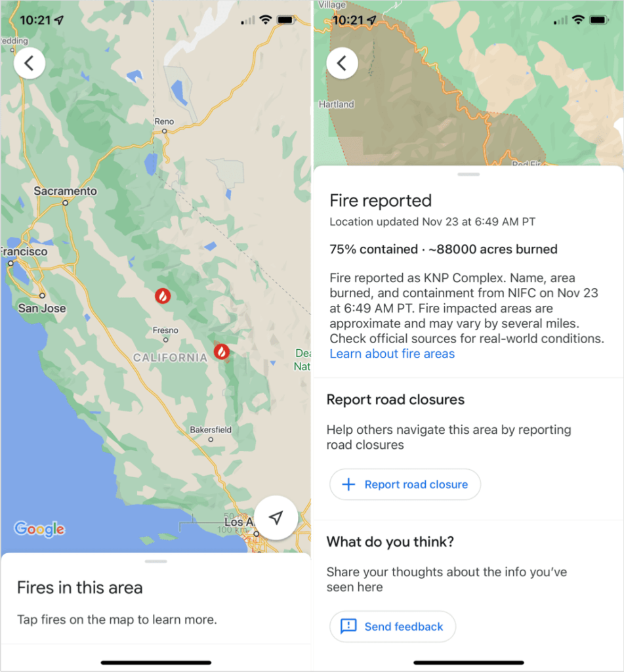Viewport: 624px width, 672px height.
Task: Tap the feedback speech-bubble icon
Action: click(x=348, y=627)
